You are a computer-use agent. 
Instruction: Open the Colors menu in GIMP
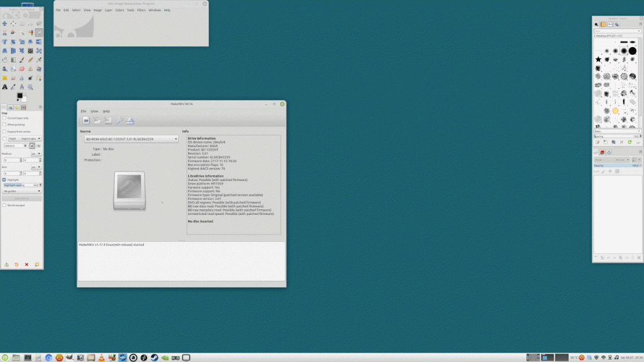pos(119,10)
